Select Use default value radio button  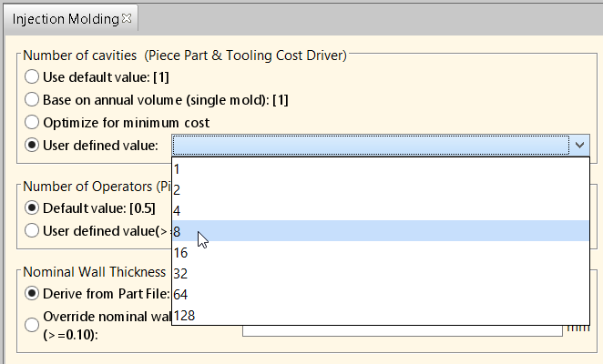point(32,76)
